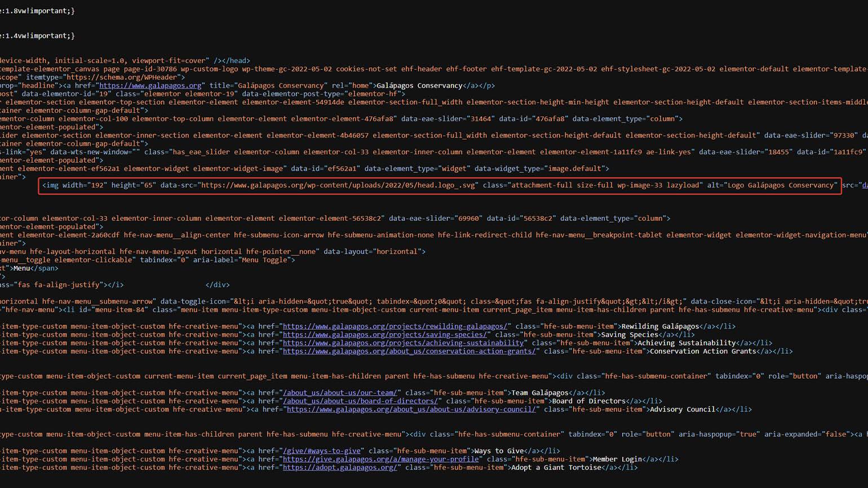Click the "Member Login" anchor text
Screen dimensions: 868x488
click(618, 459)
